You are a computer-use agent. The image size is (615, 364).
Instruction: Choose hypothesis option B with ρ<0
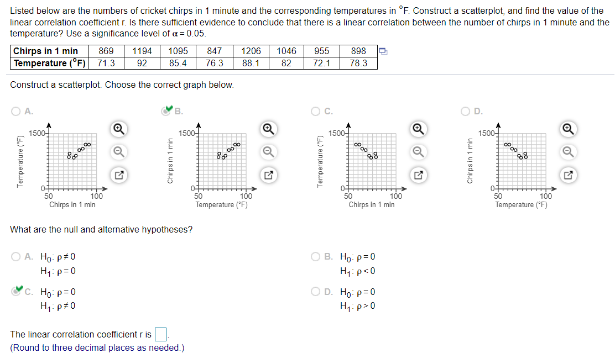coord(315,256)
